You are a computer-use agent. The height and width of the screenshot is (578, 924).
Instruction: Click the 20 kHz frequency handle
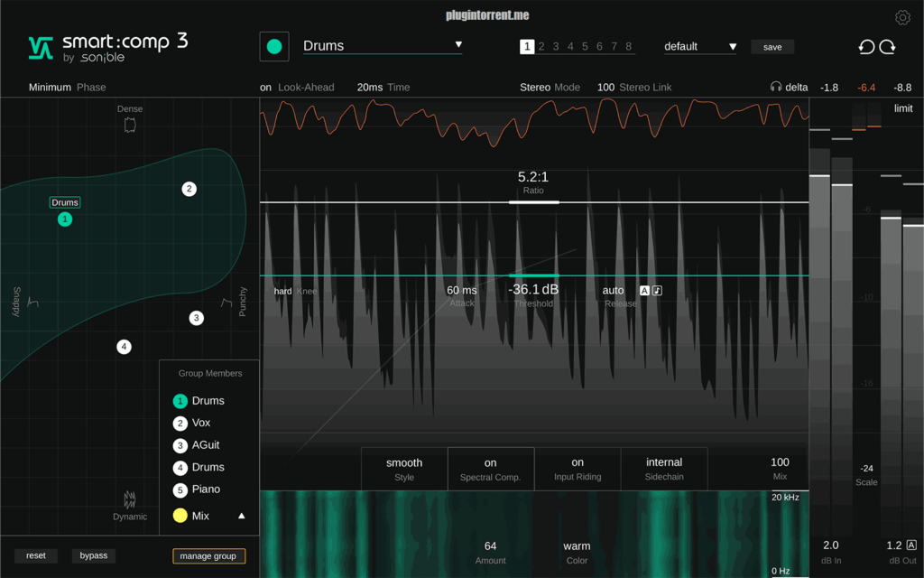786,498
